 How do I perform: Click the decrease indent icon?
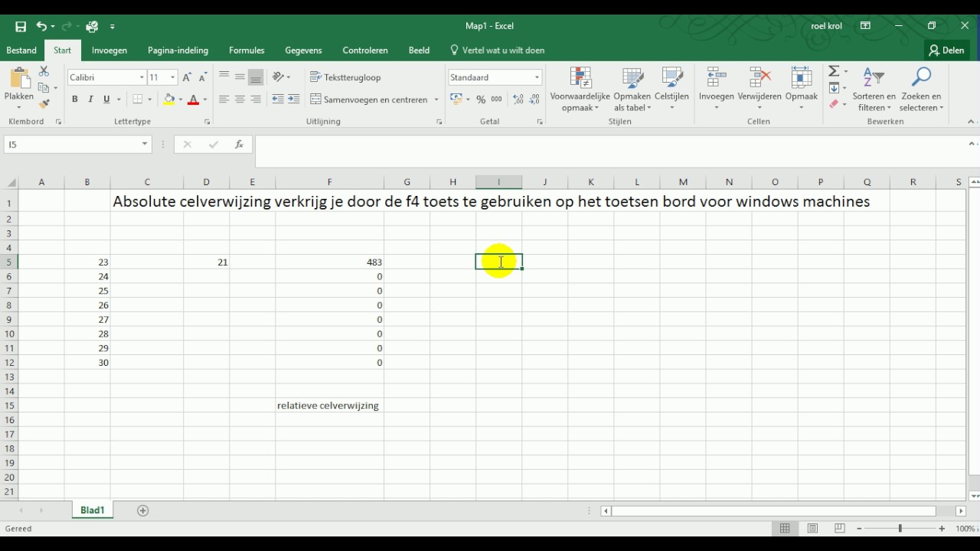278,99
